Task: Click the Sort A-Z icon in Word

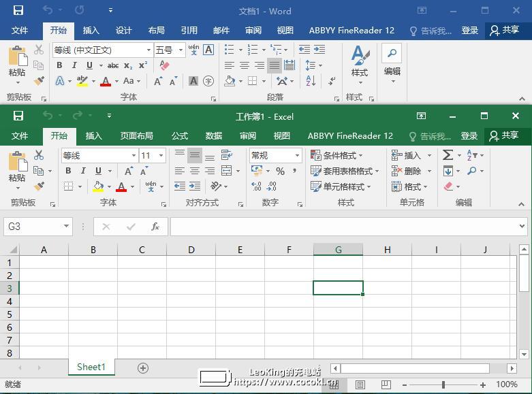Action: 311,81
